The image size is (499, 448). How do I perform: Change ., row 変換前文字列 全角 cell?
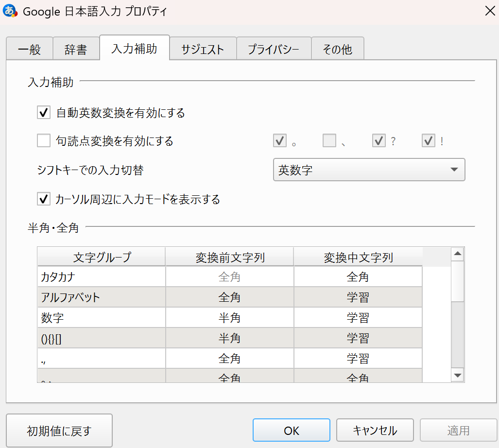click(229, 358)
